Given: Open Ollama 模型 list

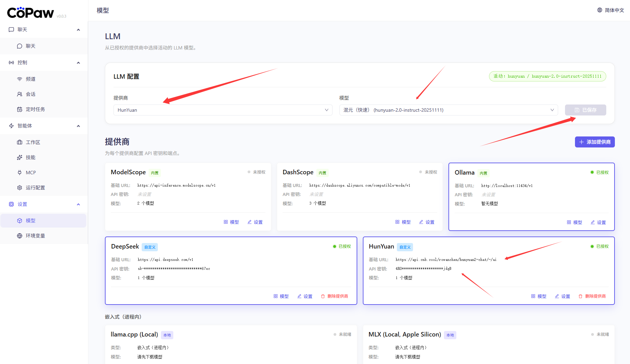Looking at the screenshot, I should coord(574,222).
